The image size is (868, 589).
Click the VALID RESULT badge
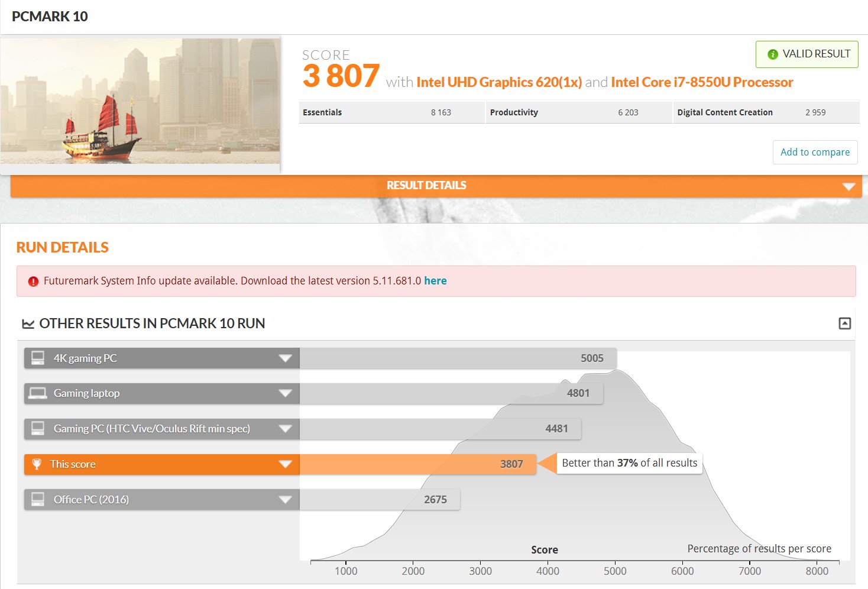coord(807,54)
